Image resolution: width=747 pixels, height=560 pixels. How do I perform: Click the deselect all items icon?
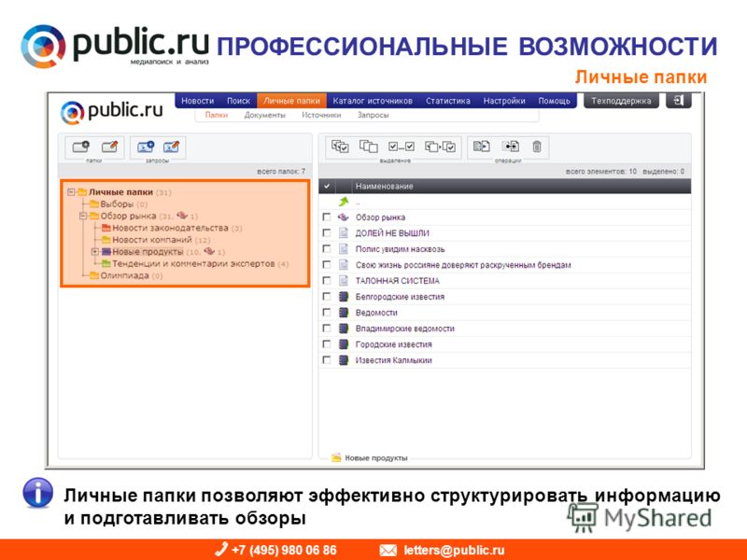coord(368,147)
